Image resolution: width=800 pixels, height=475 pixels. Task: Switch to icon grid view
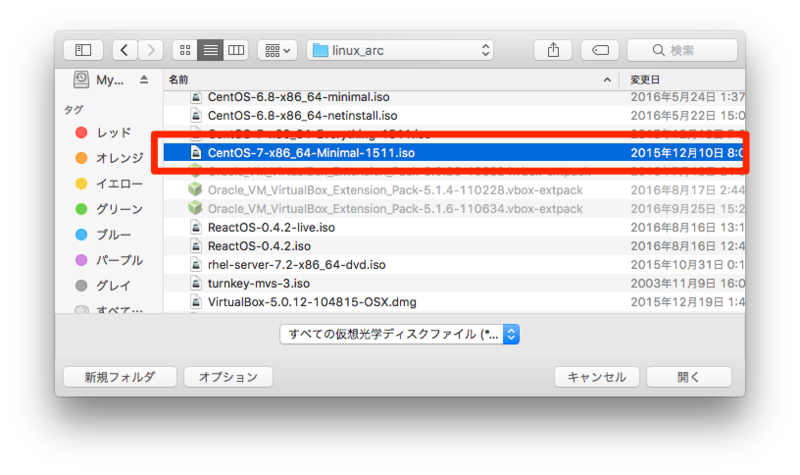coord(185,50)
